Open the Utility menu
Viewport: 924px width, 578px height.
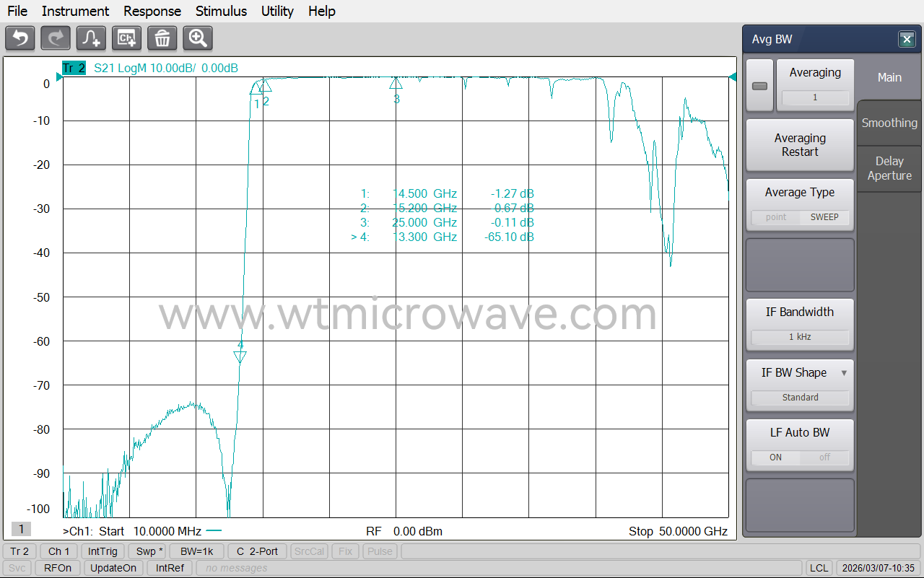click(x=277, y=11)
